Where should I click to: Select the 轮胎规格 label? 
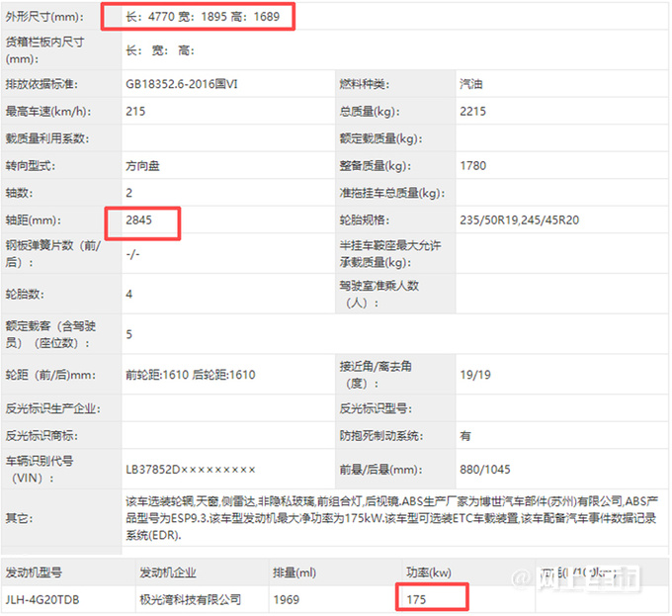365,220
